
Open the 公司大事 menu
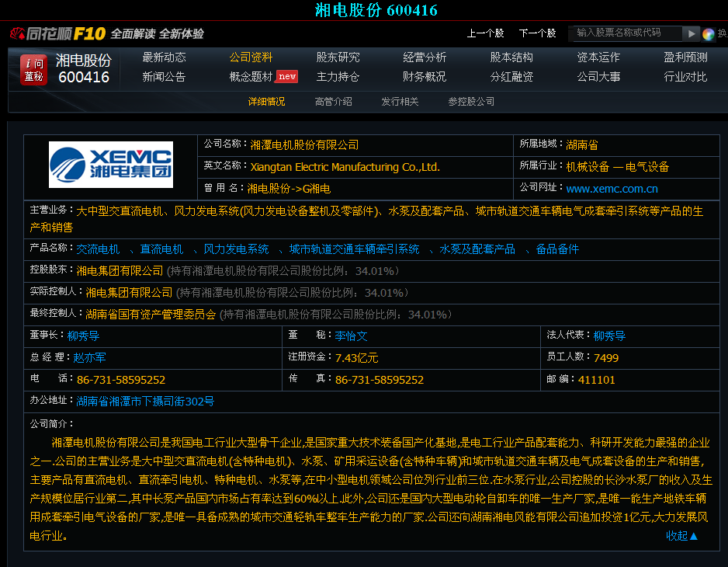tap(598, 77)
